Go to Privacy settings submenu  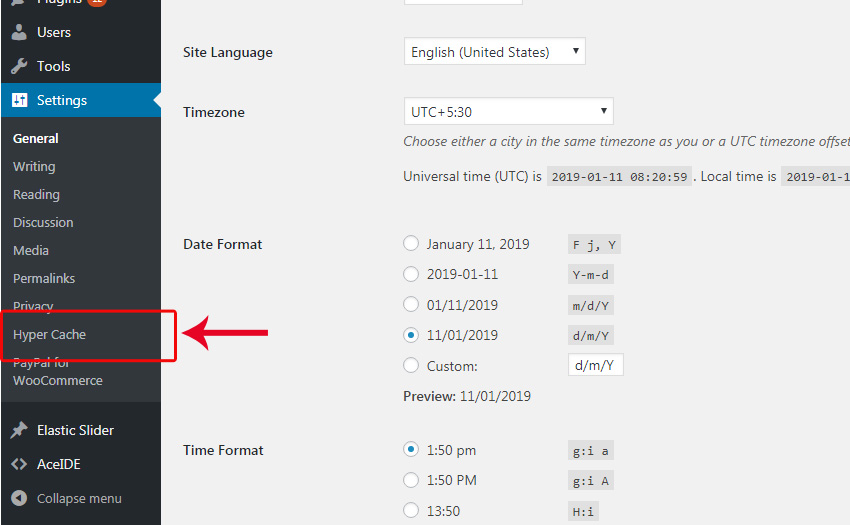(33, 306)
